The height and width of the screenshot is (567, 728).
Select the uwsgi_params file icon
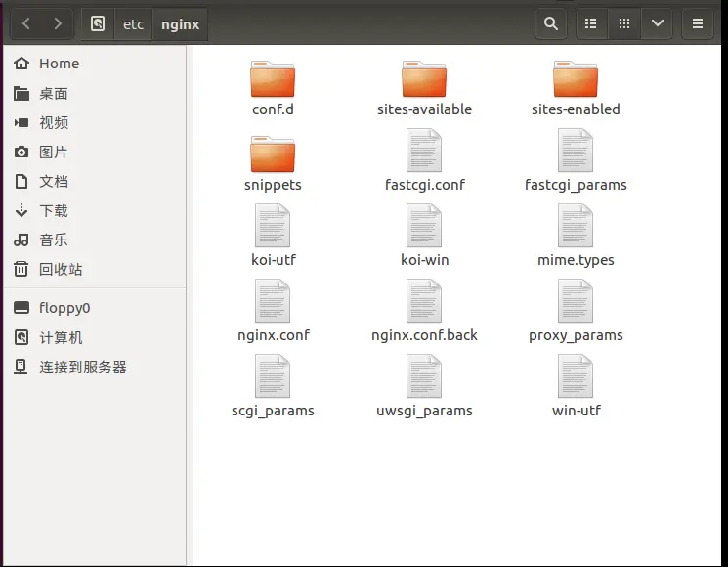tap(424, 376)
